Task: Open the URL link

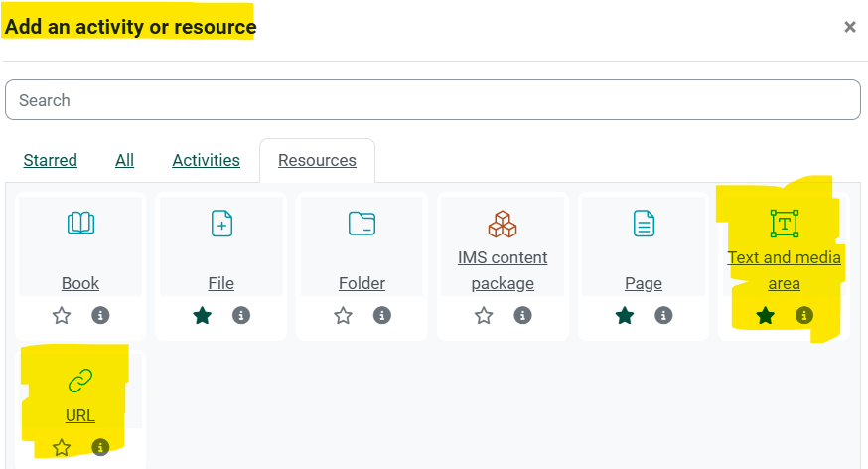Action: 80,415
